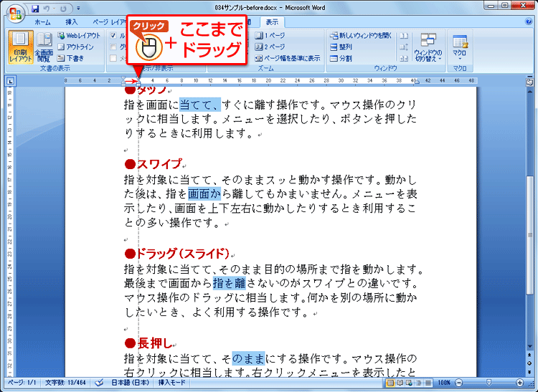538x392 pixels.
Task: Click the zoom out minus button
Action: 459,383
